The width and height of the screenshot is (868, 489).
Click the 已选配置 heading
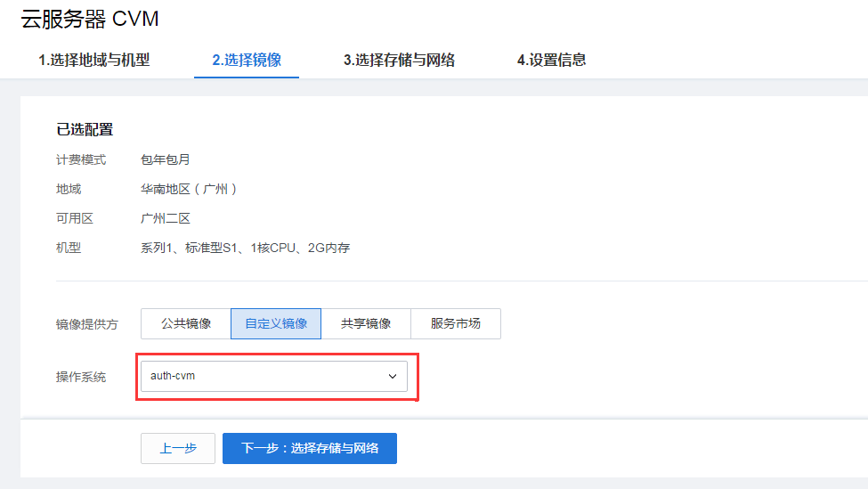pyautogui.click(x=85, y=129)
